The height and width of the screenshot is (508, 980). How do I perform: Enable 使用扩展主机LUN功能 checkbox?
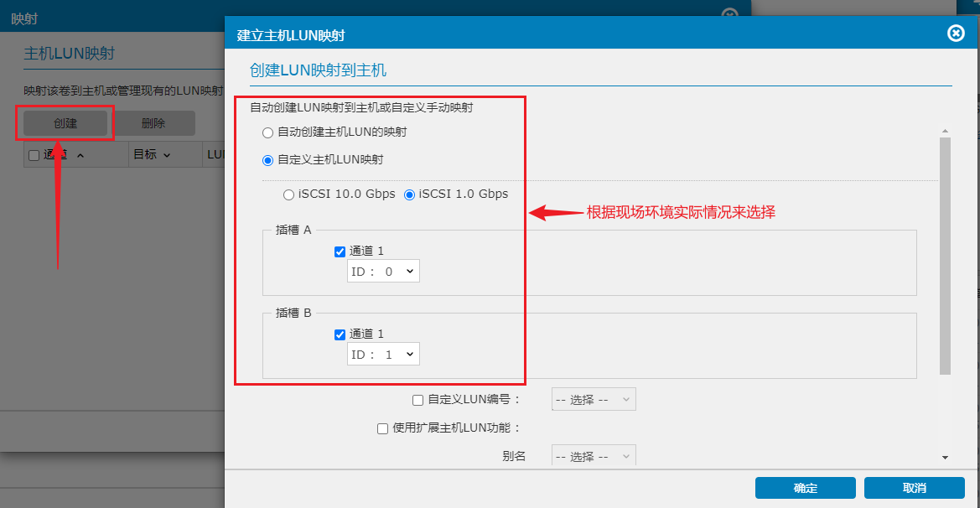[x=383, y=428]
